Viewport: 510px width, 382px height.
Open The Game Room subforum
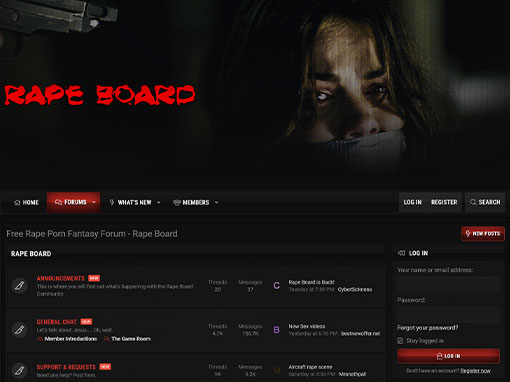131,339
